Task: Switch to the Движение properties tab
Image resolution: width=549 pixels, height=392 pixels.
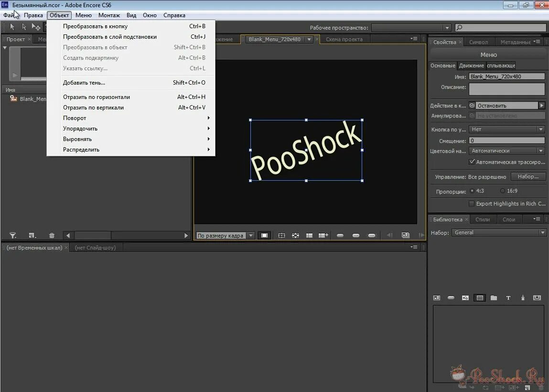Action: coord(471,65)
